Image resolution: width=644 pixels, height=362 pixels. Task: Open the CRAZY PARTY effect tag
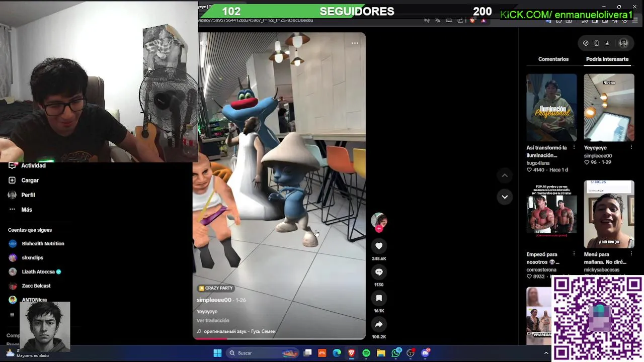(215, 288)
